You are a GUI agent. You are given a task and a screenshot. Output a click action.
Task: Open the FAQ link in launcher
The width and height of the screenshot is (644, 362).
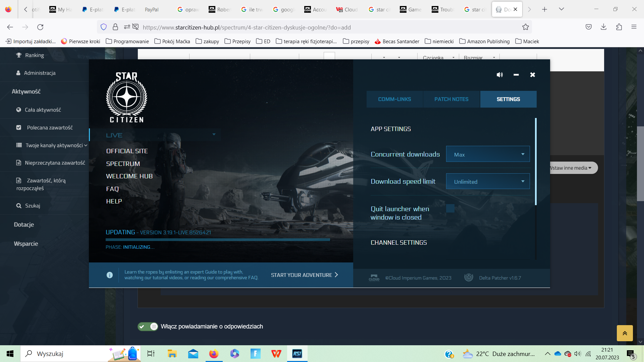[x=112, y=189]
